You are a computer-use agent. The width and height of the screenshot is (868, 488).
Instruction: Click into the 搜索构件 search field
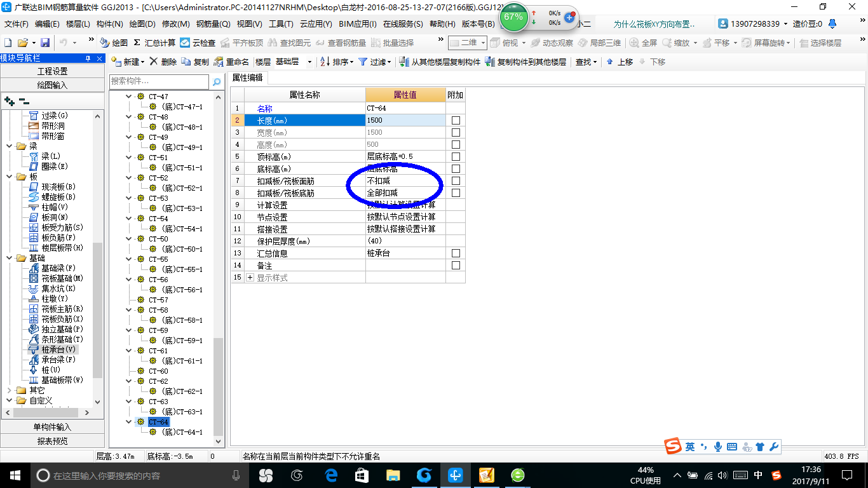pyautogui.click(x=159, y=81)
